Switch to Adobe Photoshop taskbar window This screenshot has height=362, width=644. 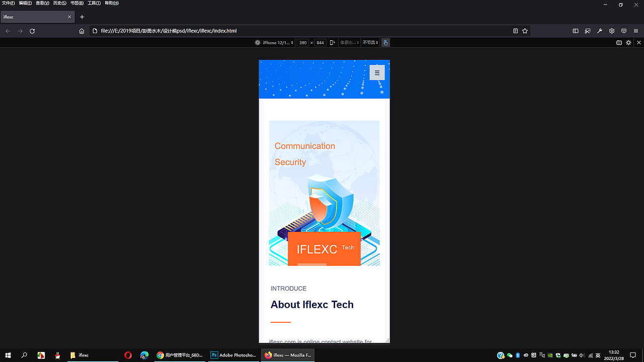[233, 355]
